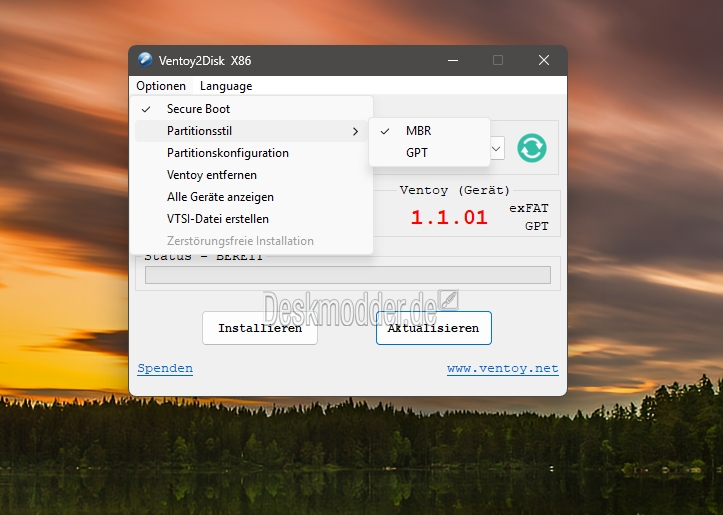Click Alle Geräte anzeigen entry

(251, 197)
